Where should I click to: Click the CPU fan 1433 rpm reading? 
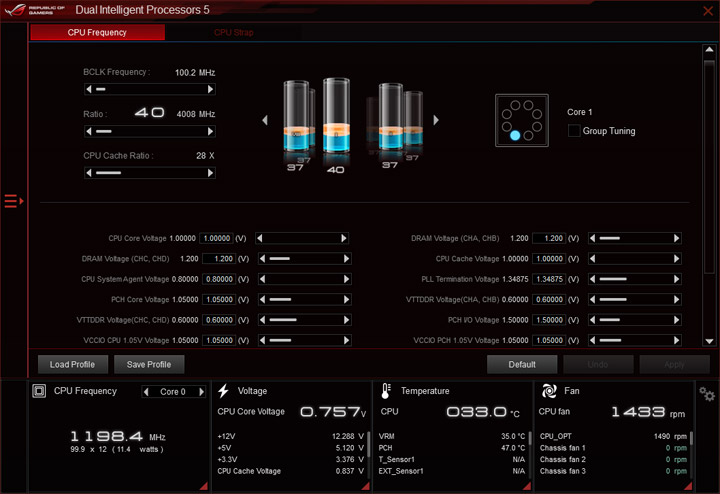point(647,412)
